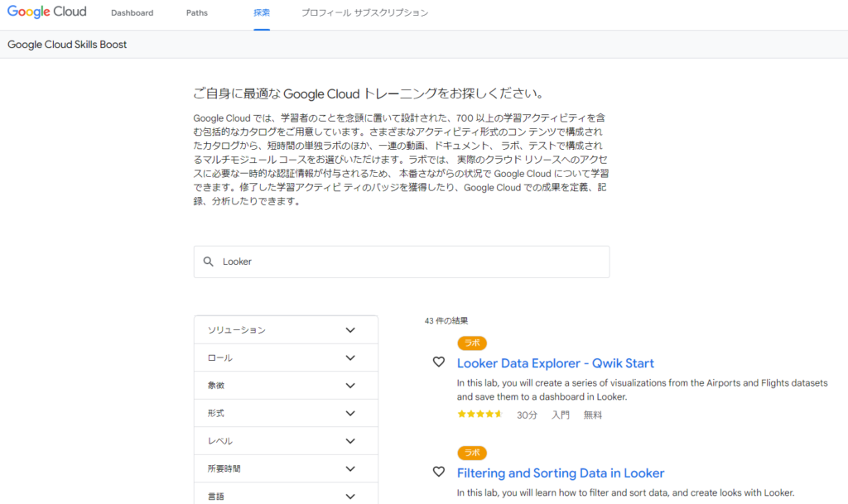The width and height of the screenshot is (848, 504).
Task: Open Looker Data Explorer - Qwik Start link
Action: 556,363
